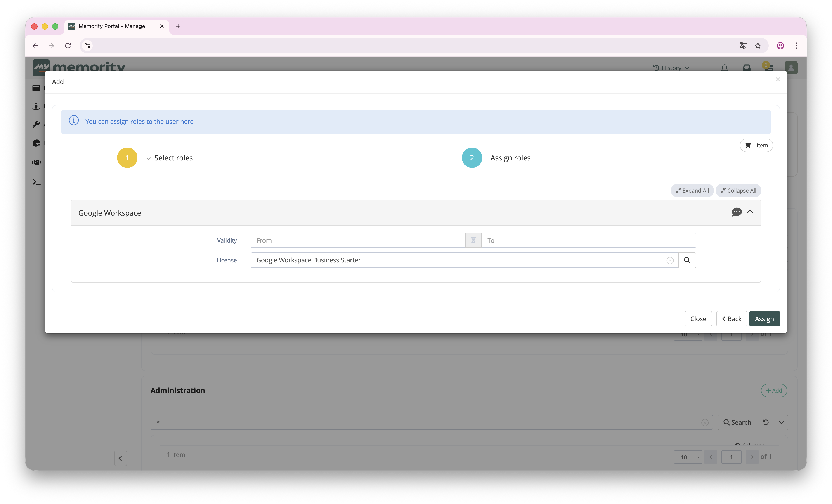Reload the browser page
The width and height of the screenshot is (832, 504).
(x=68, y=46)
